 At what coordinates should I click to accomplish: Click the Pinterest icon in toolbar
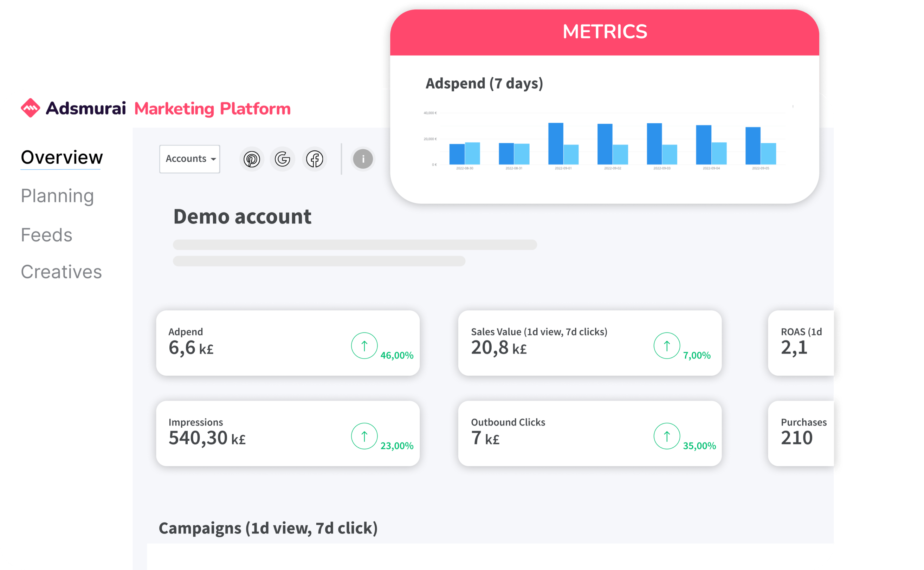[251, 158]
